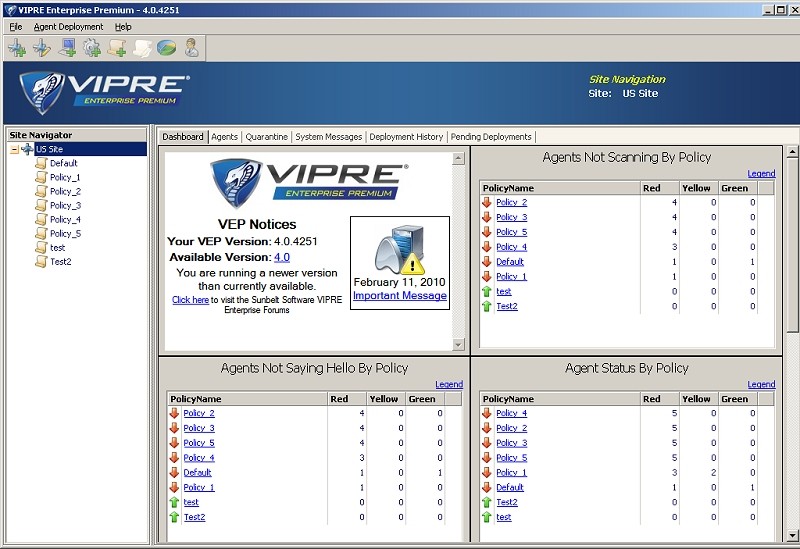Open the Help menu
Viewport: 800px width, 549px height.
(x=123, y=26)
